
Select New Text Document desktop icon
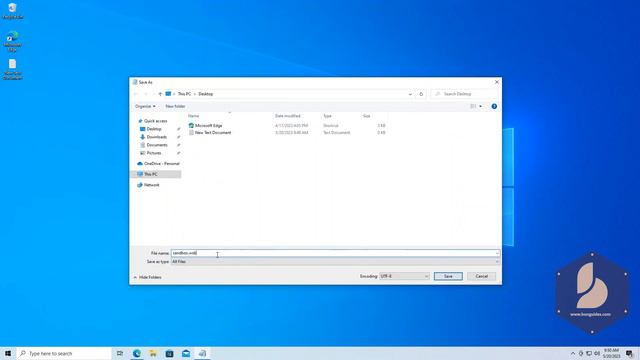tap(12, 69)
